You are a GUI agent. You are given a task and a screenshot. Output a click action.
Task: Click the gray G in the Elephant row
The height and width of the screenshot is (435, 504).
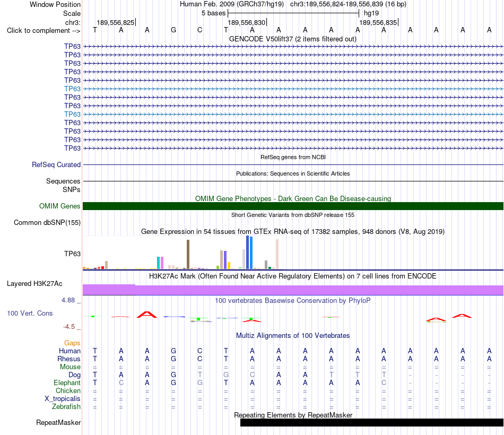click(x=199, y=382)
